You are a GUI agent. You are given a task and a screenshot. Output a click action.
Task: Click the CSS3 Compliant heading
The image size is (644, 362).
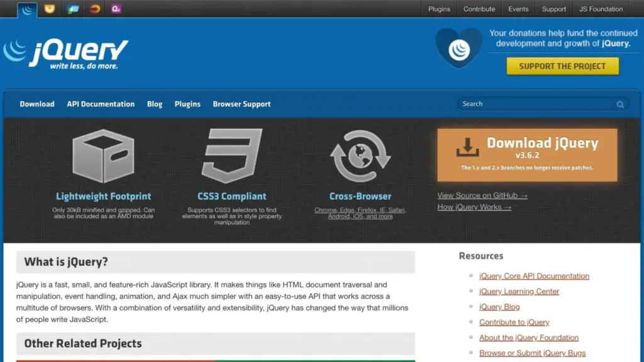click(231, 197)
